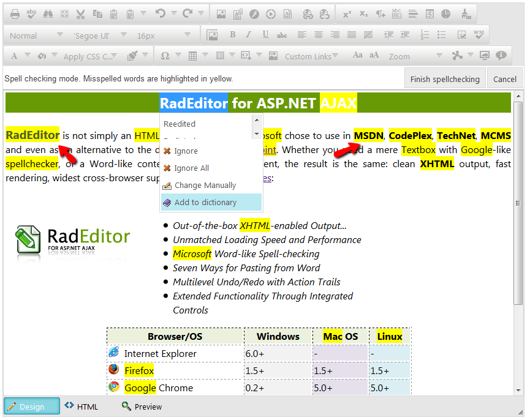Pick the foreground text color A
Image resolution: width=530 pixels, height=420 pixels.
[14, 56]
